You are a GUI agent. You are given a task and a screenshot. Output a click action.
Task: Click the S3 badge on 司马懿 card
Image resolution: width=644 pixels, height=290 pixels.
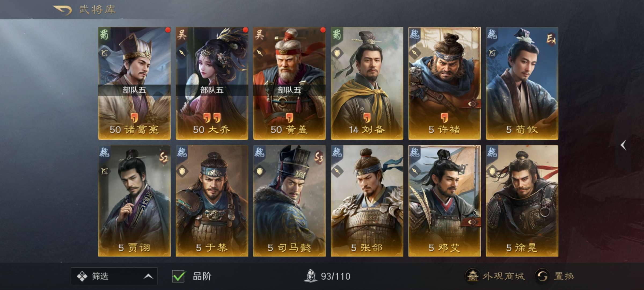319,158
